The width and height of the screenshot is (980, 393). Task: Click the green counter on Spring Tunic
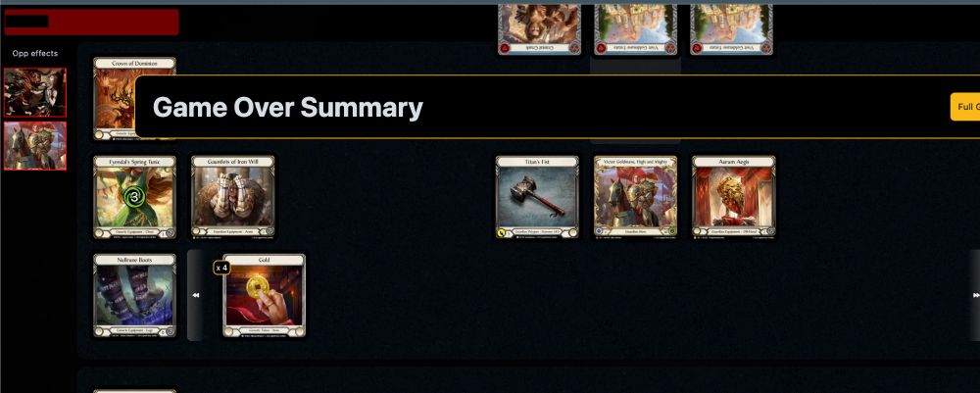134,197
